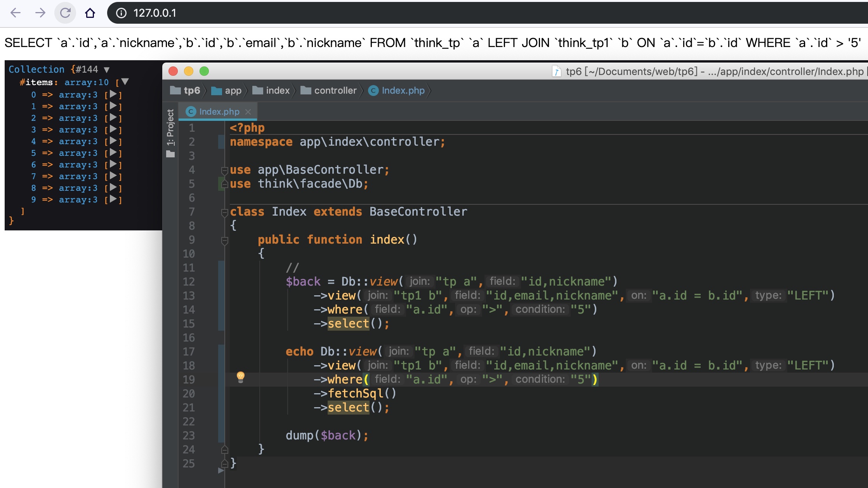Open app folder breadcrumb
The height and width of the screenshot is (488, 868).
[227, 91]
